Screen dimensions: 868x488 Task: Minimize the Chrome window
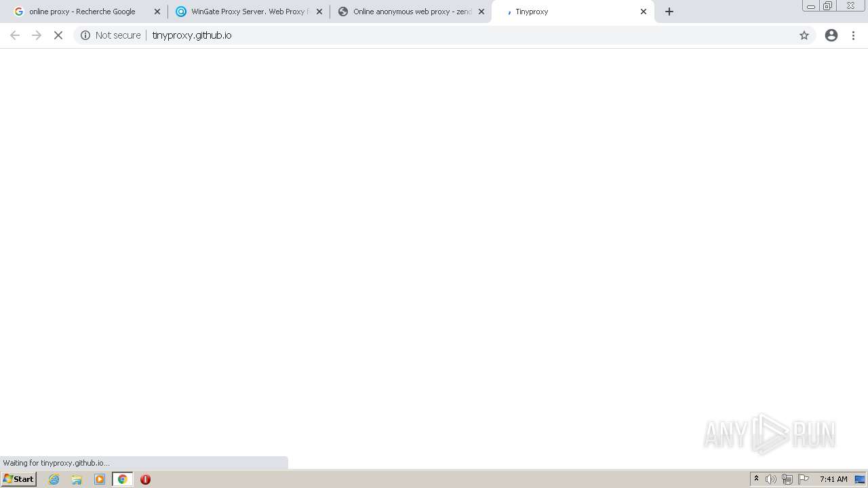click(x=811, y=6)
